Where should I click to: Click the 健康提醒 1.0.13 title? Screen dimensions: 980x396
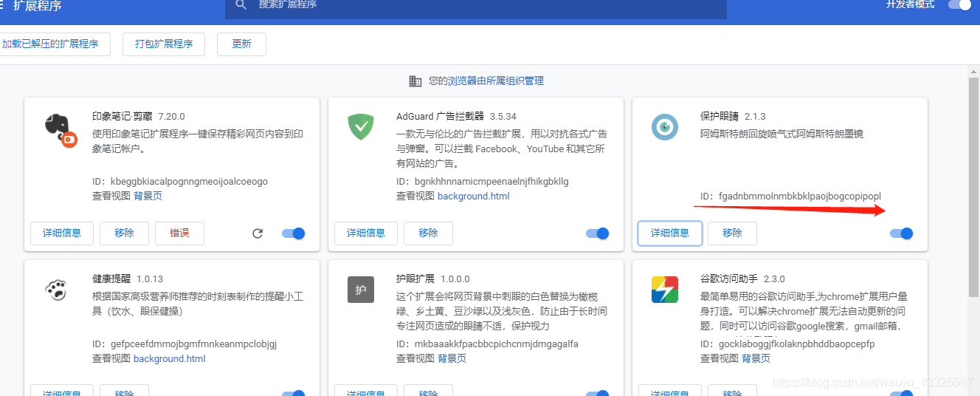click(128, 279)
